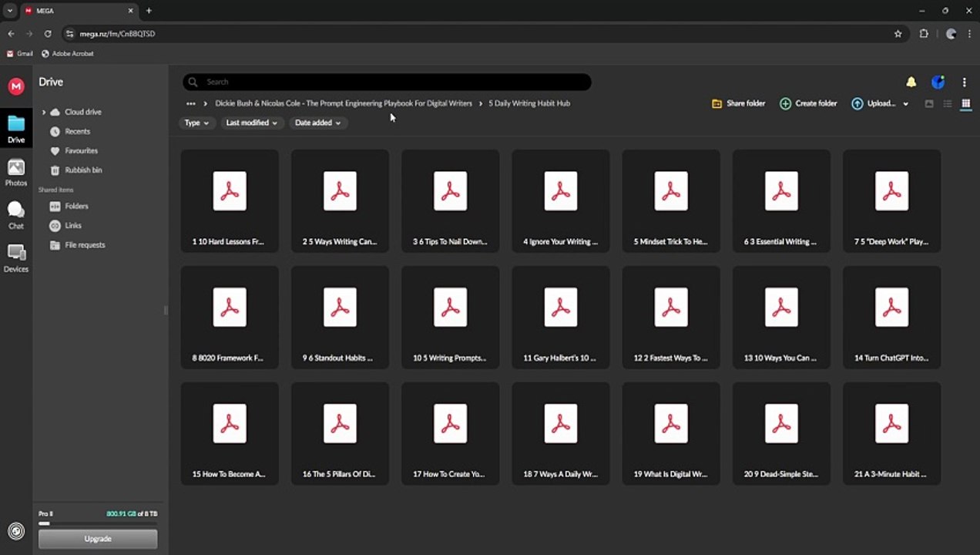
Task: Expand the Upload options arrow
Action: [x=905, y=103]
